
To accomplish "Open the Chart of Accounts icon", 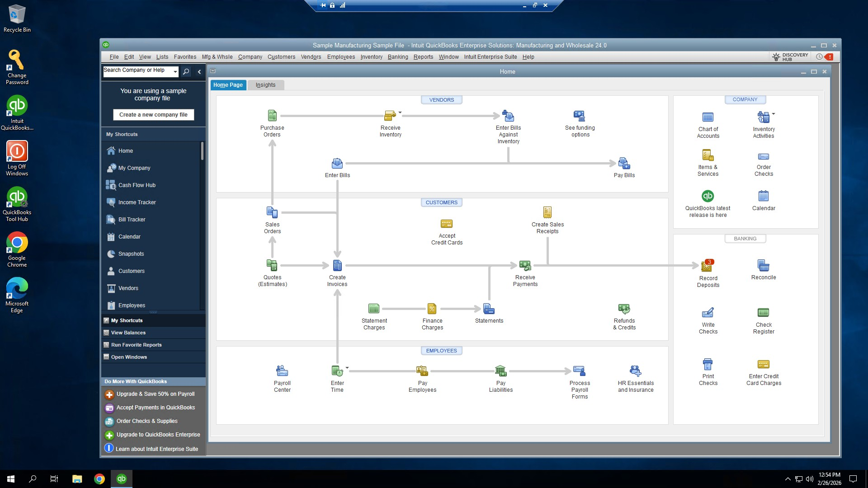I will [x=708, y=116].
